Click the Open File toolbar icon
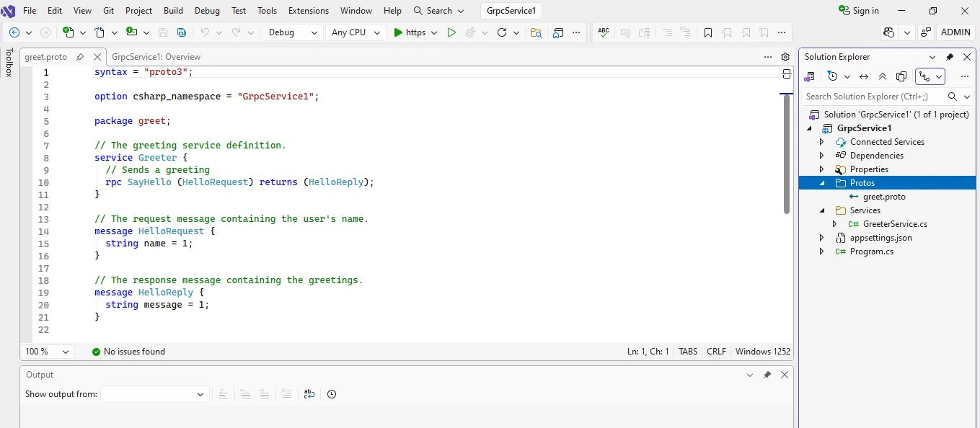This screenshot has height=428, width=980. pyautogui.click(x=100, y=32)
